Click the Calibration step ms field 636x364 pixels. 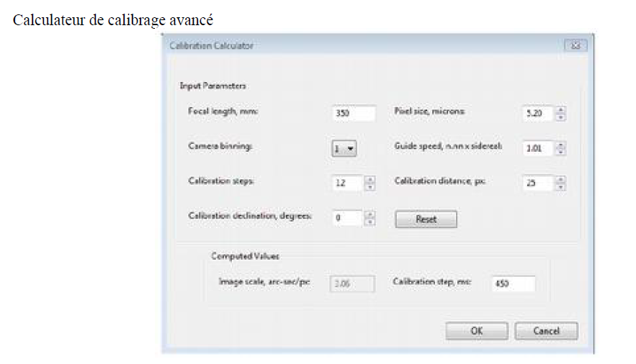[x=512, y=283]
